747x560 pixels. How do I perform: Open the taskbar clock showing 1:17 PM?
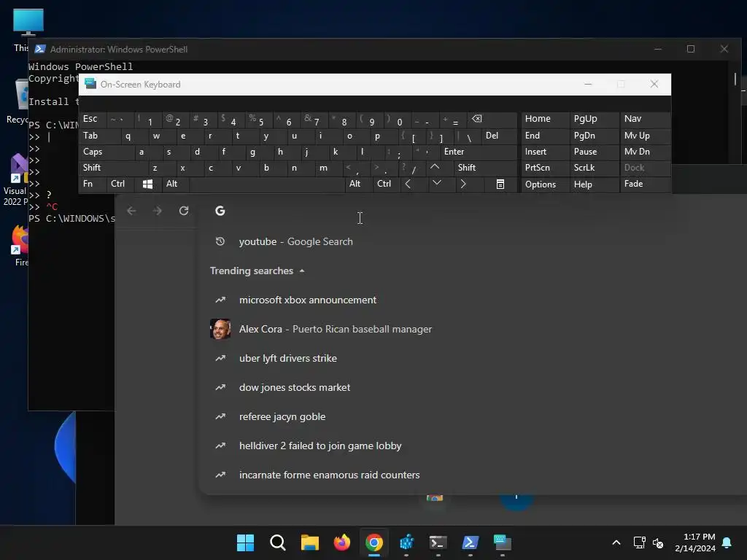(x=694, y=542)
